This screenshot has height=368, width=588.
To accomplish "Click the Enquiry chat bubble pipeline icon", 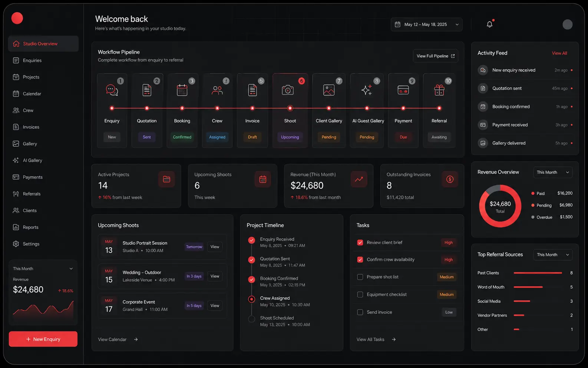I will [112, 90].
